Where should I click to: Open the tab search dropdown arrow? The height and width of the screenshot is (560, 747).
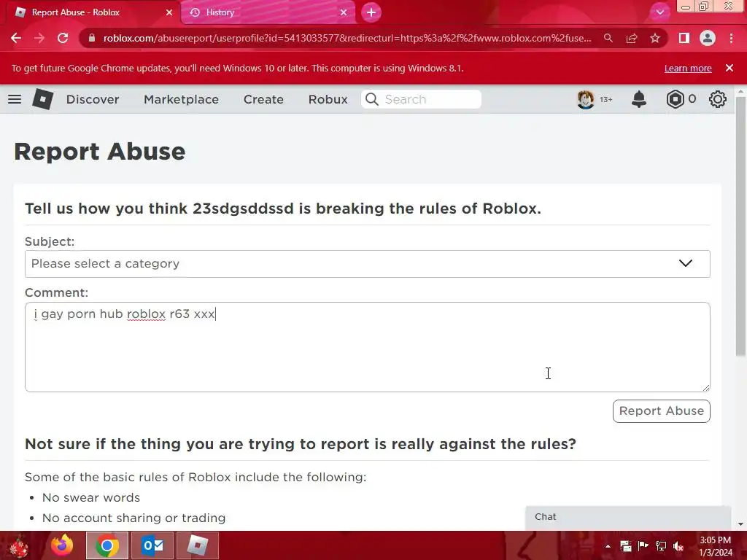coord(659,12)
